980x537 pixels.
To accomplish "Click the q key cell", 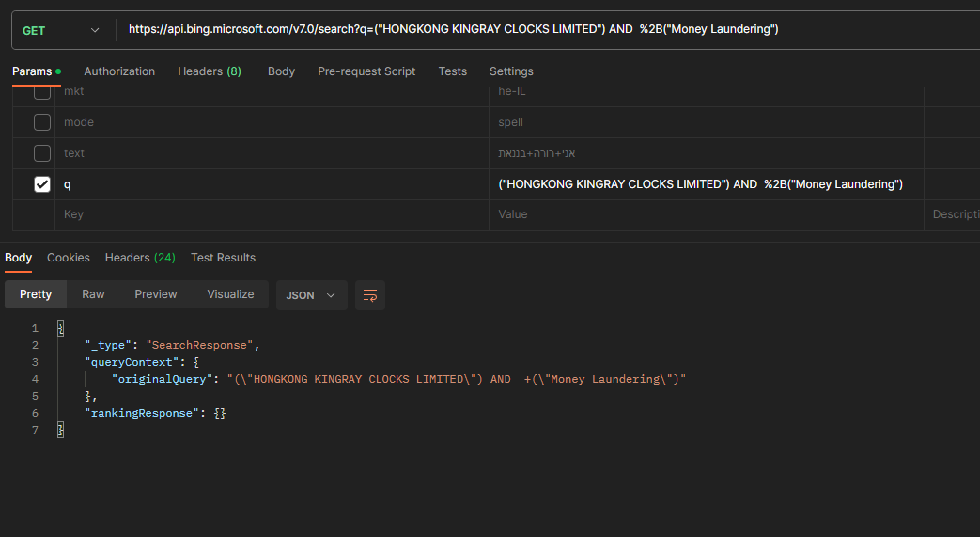I will pos(272,184).
